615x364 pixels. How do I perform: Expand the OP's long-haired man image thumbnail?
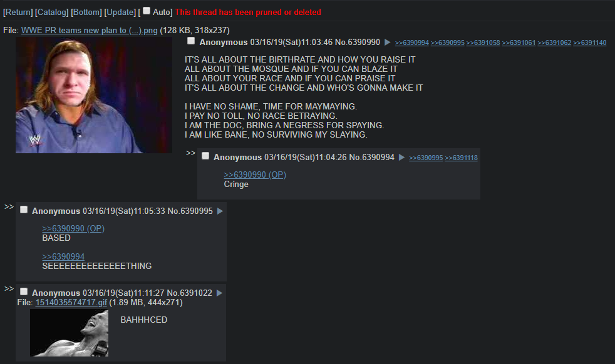94,95
